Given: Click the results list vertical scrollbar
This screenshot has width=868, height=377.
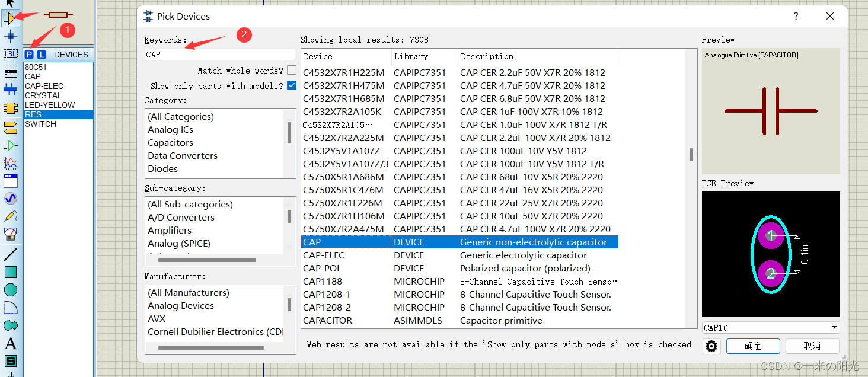Looking at the screenshot, I should [x=691, y=155].
